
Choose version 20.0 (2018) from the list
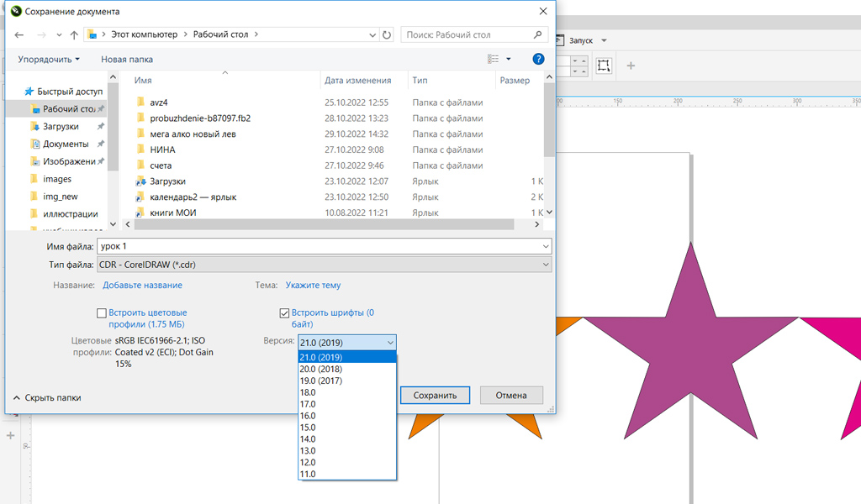pos(322,369)
